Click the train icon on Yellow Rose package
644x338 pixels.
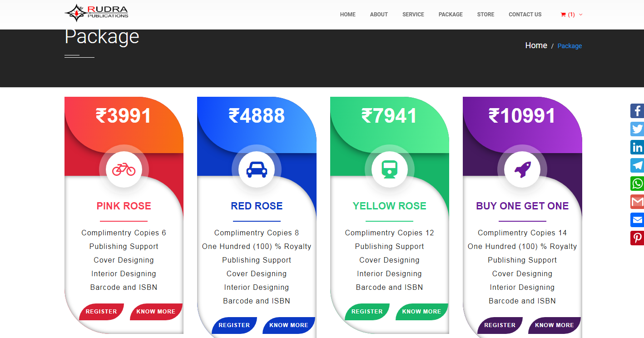(389, 169)
